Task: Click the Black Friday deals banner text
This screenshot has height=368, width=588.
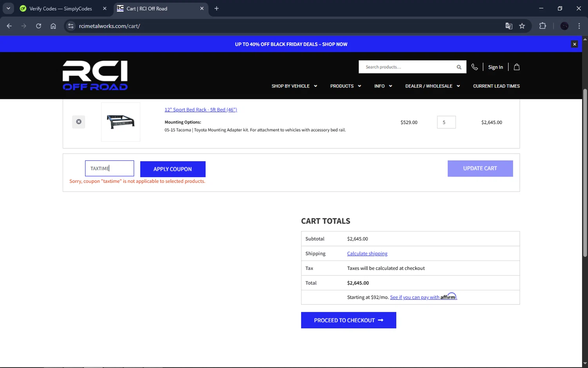Action: (x=291, y=44)
